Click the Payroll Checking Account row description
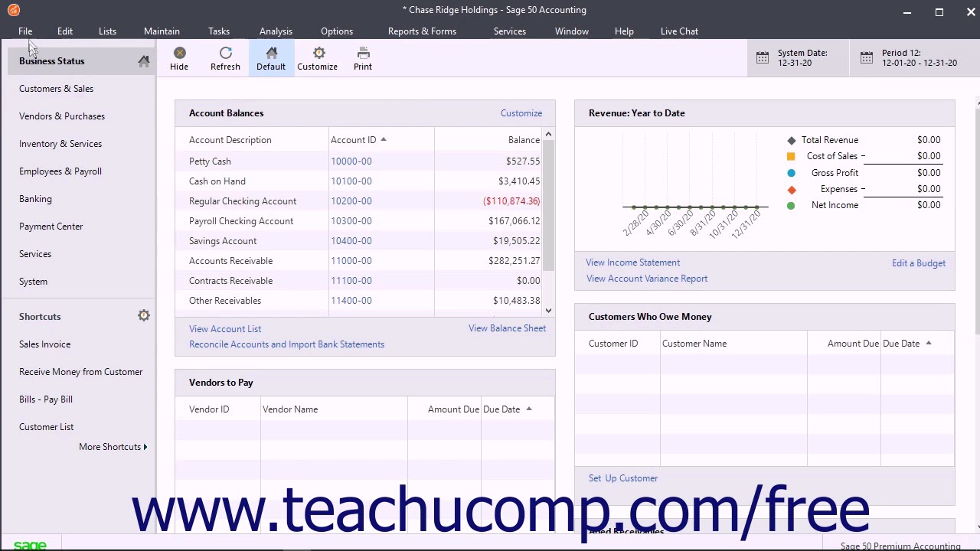980x551 pixels. (241, 221)
